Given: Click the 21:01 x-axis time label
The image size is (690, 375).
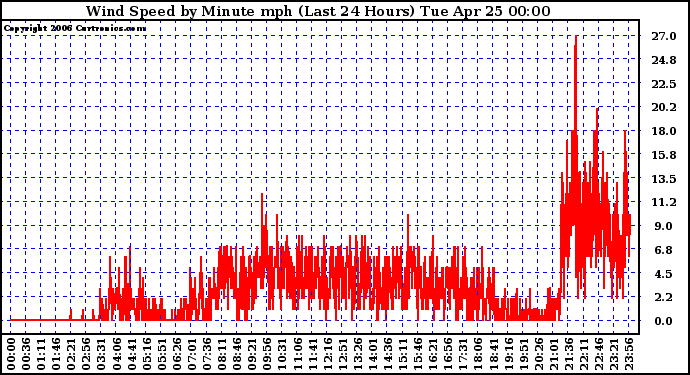Looking at the screenshot, I should [x=554, y=354].
